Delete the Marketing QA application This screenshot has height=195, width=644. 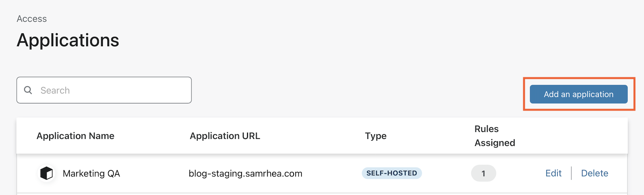point(594,173)
